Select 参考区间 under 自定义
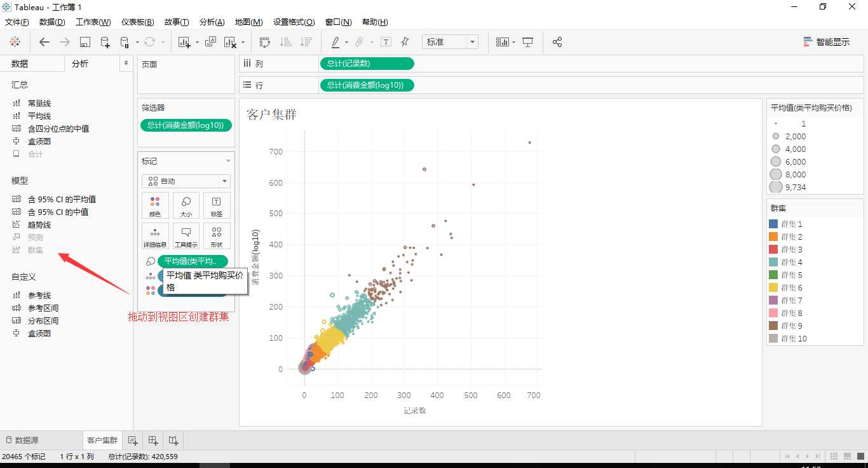Image resolution: width=868 pixels, height=468 pixels. point(43,308)
